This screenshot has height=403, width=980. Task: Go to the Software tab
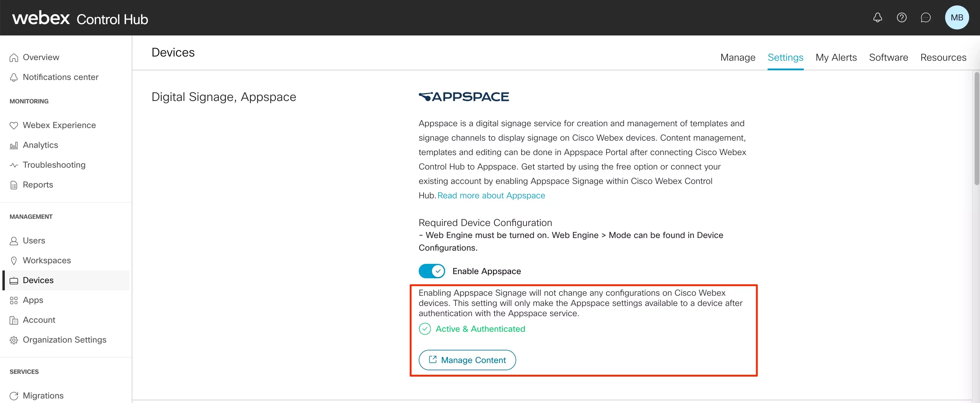tap(888, 57)
